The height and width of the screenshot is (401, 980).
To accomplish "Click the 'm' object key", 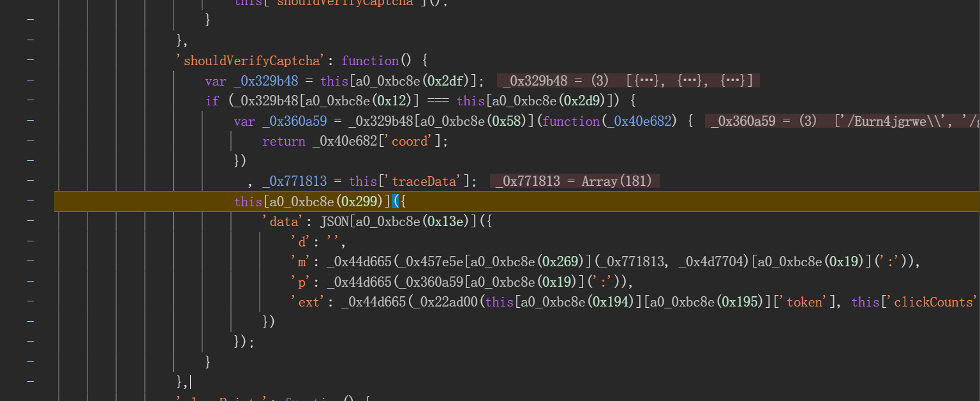I will tap(301, 262).
